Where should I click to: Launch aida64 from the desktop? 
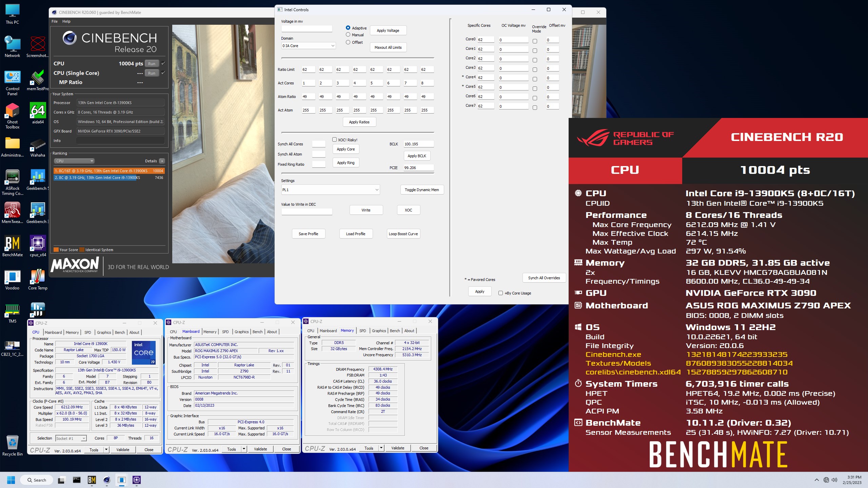click(x=38, y=113)
